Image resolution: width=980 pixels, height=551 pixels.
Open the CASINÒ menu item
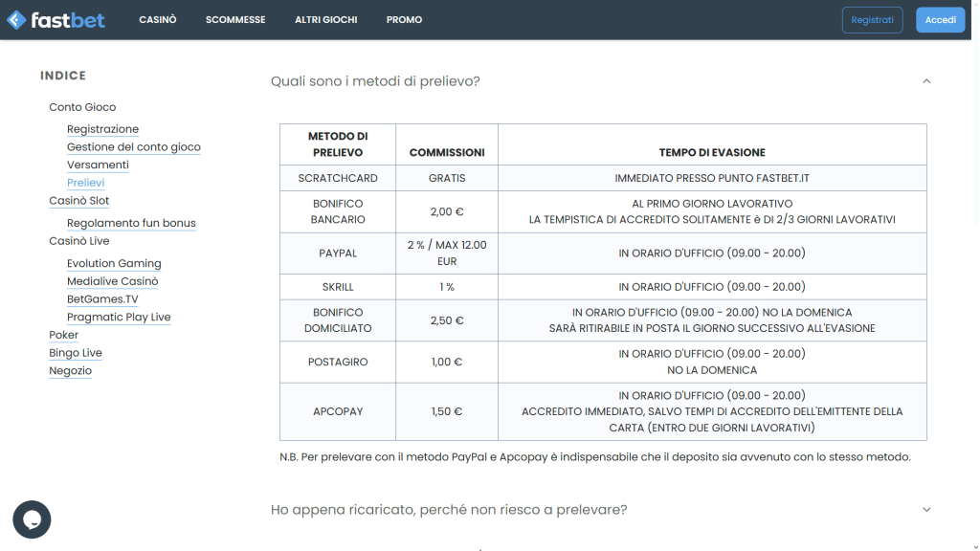pyautogui.click(x=157, y=19)
